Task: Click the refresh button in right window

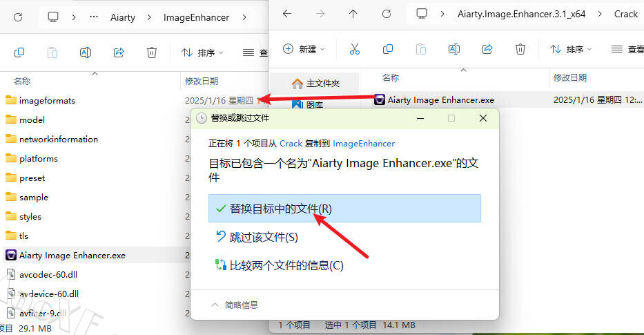Action: [x=387, y=14]
